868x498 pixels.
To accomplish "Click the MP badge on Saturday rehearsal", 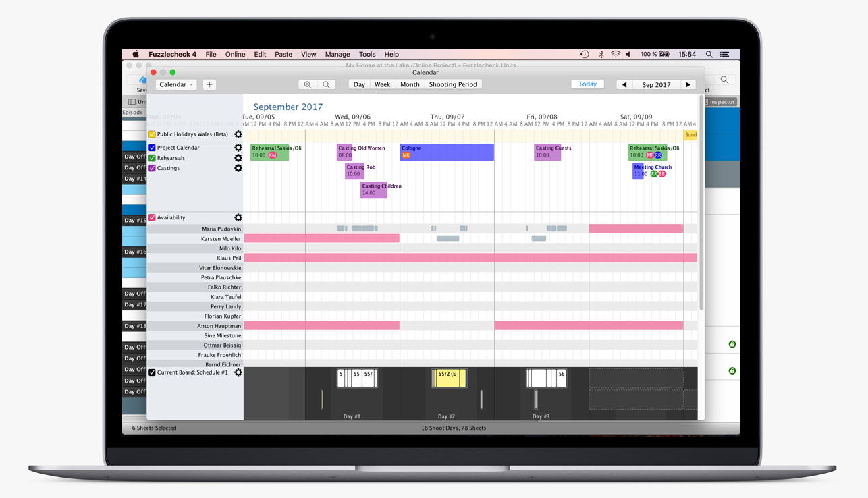I will pyautogui.click(x=650, y=155).
